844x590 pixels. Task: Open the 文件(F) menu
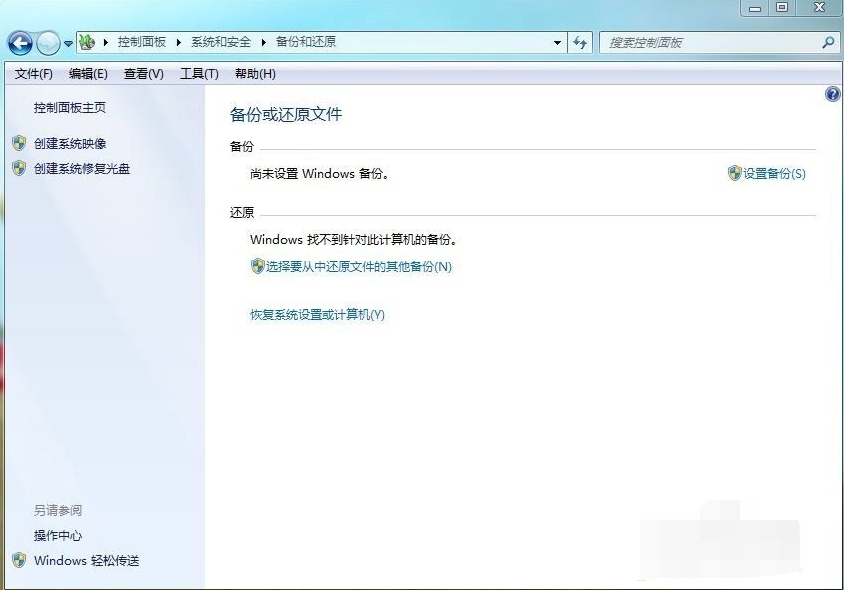coord(33,74)
